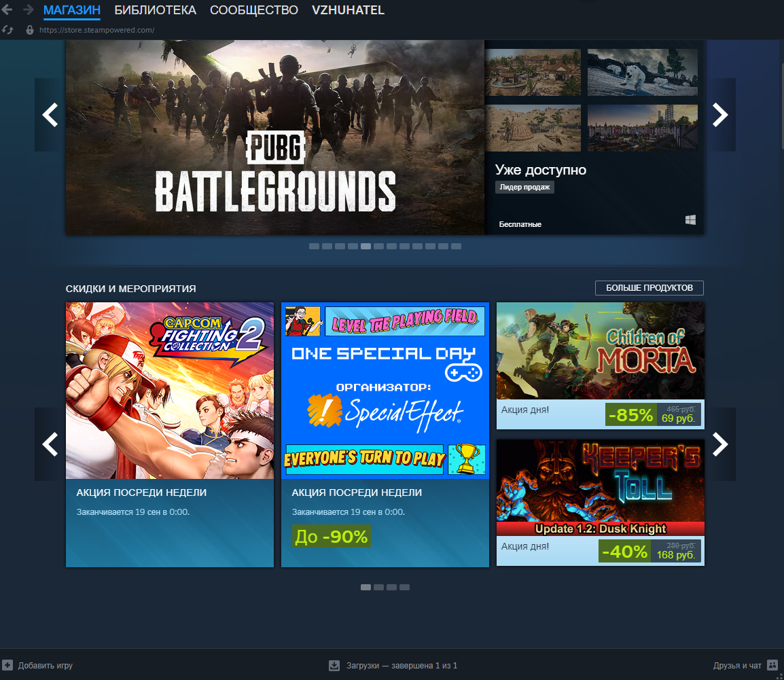Open the VZHUHATEL profile tab

tap(348, 10)
